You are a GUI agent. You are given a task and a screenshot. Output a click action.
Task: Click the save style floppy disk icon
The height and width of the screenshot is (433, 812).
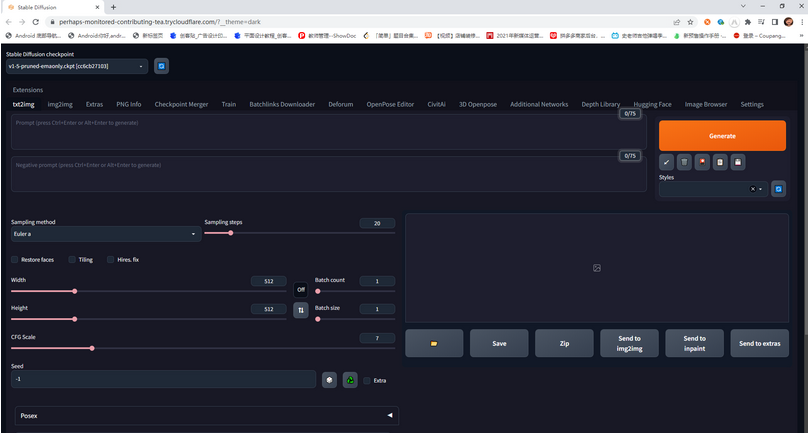(738, 161)
